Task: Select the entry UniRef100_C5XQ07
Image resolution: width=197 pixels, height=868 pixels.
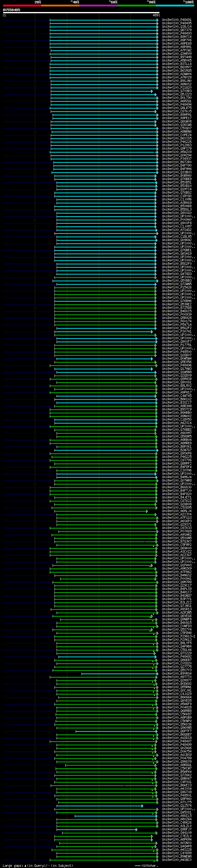Action: click(x=176, y=128)
